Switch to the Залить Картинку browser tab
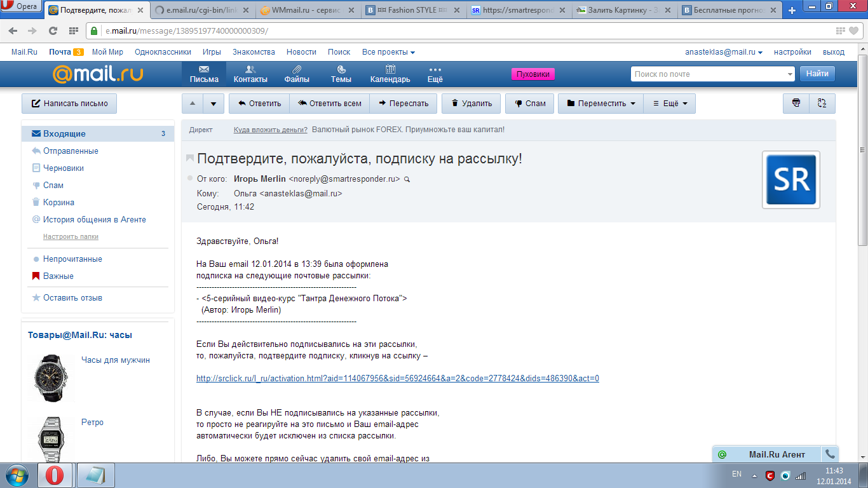 pos(624,11)
